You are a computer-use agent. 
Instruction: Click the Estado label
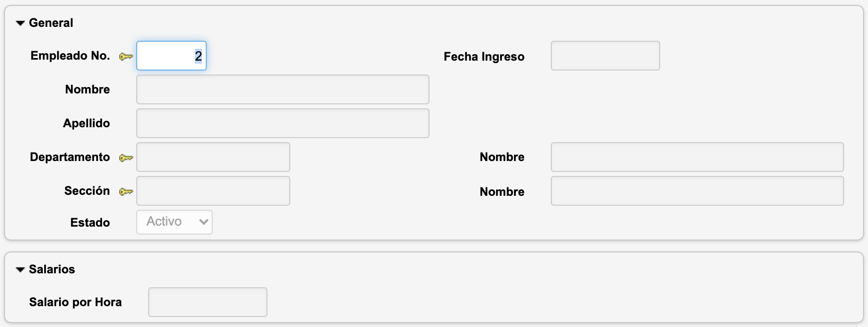coord(90,223)
